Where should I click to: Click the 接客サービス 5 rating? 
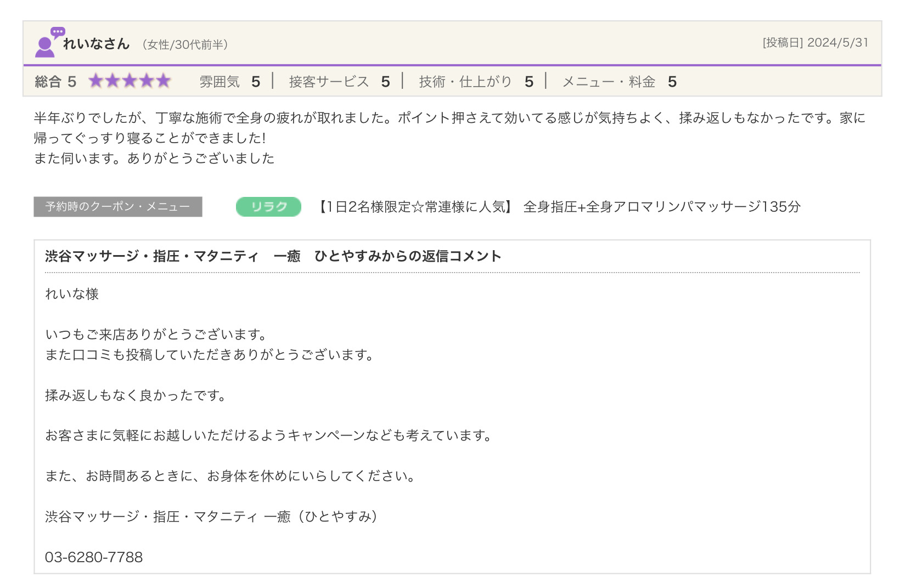pyautogui.click(x=340, y=82)
